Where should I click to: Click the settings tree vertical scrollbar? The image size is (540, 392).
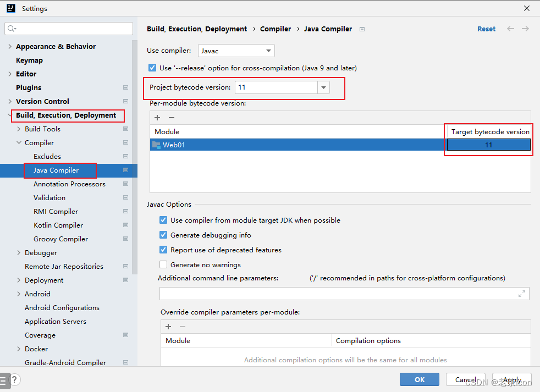tap(135, 157)
